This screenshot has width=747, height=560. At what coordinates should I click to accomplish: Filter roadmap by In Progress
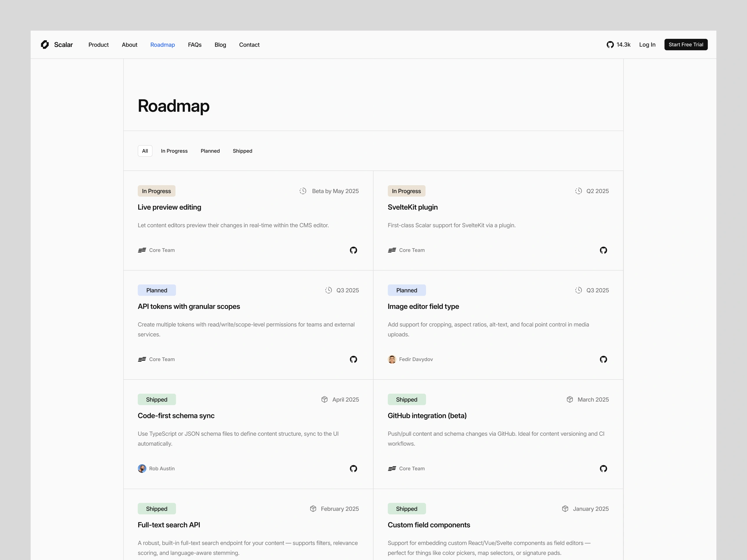click(x=174, y=151)
